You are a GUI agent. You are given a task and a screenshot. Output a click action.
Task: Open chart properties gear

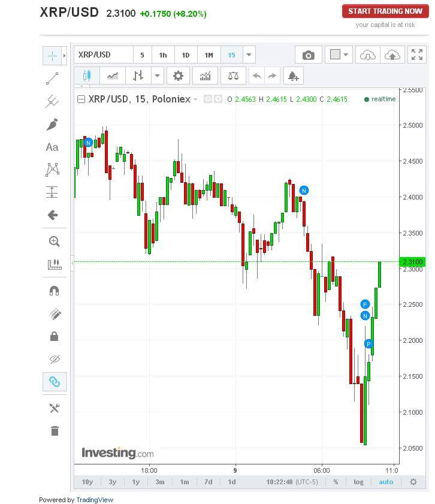click(178, 76)
